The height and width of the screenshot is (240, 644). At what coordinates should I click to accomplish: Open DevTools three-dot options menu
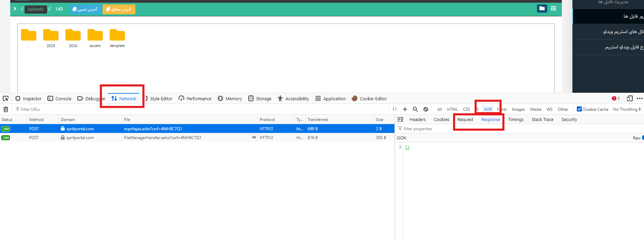pyautogui.click(x=639, y=99)
